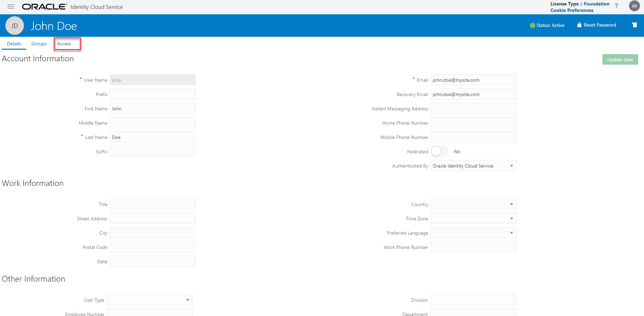Select the Details tab
The width and height of the screenshot is (644, 316).
tap(14, 44)
